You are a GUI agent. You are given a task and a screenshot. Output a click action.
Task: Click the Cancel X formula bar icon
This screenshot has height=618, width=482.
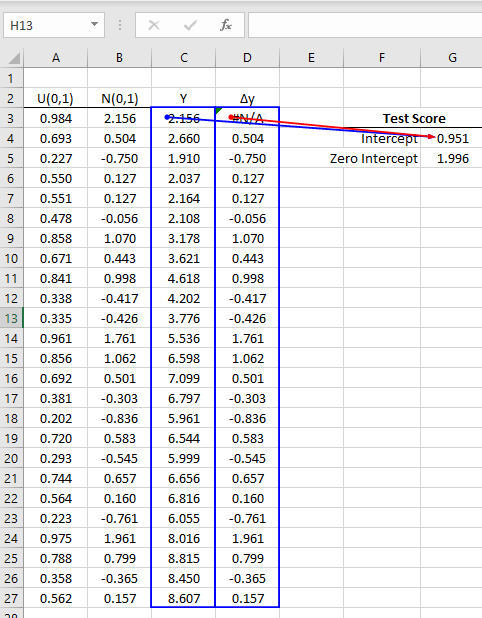154,25
